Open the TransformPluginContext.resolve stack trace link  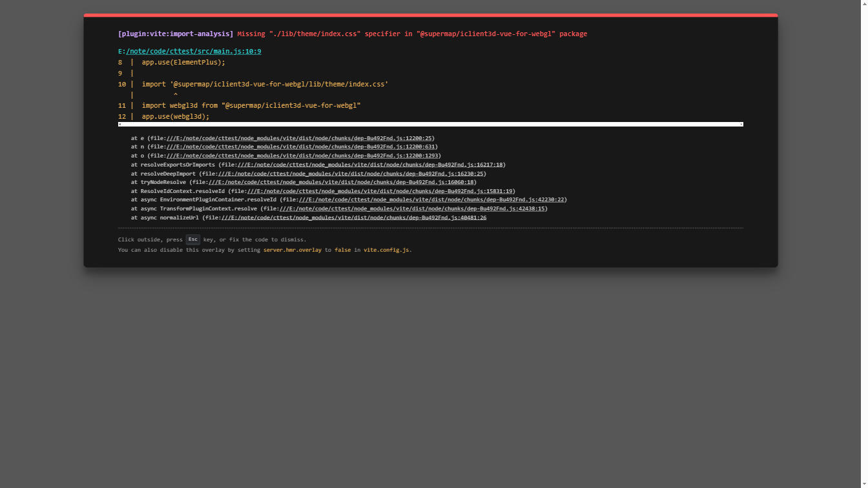pyautogui.click(x=412, y=208)
